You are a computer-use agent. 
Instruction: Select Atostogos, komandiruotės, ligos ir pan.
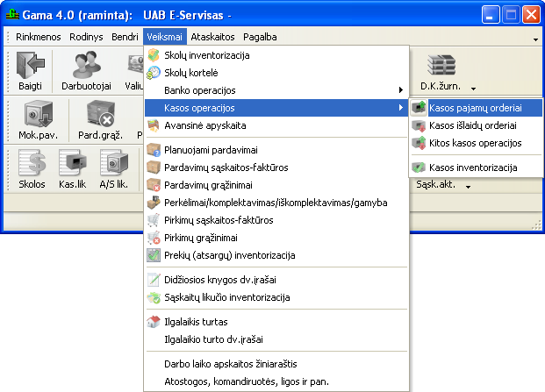pos(276,381)
